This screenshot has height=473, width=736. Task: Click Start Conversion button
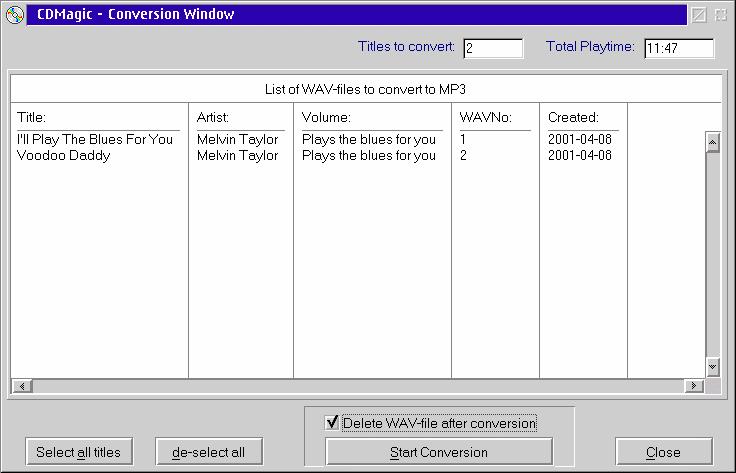438,452
